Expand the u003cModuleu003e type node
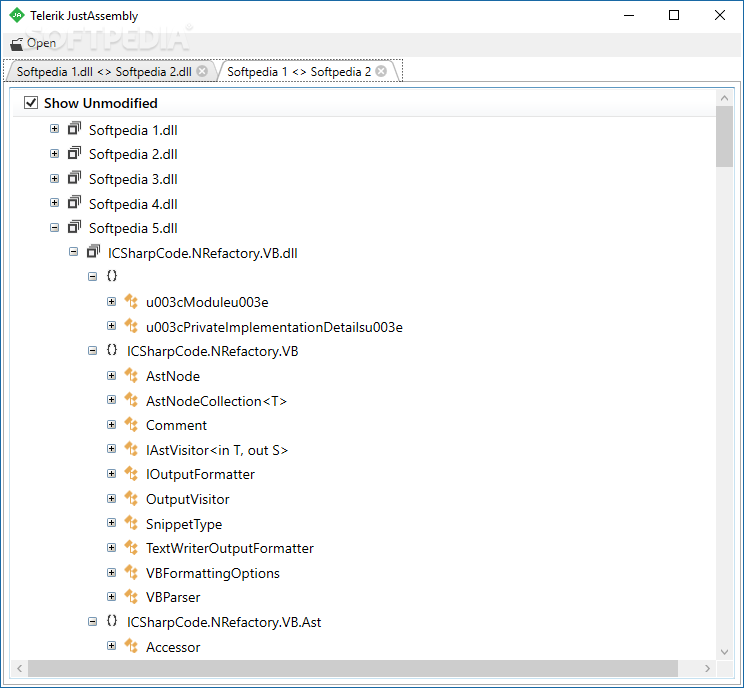The image size is (744, 688). (112, 302)
